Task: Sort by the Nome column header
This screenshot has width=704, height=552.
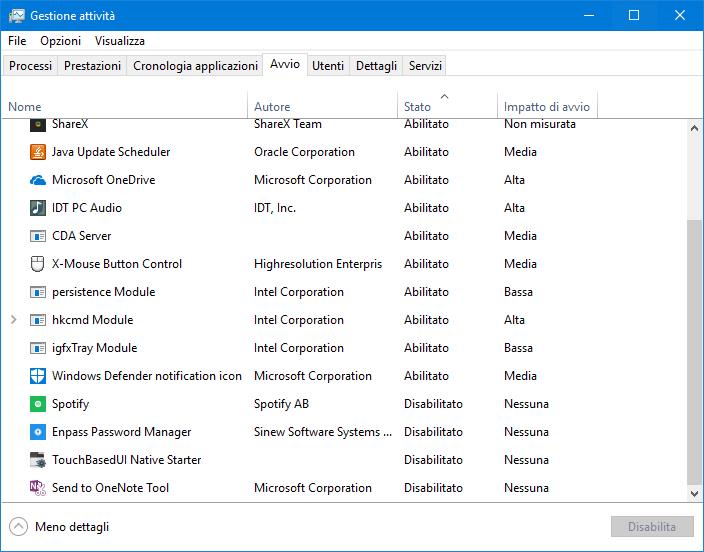Action: [x=124, y=106]
